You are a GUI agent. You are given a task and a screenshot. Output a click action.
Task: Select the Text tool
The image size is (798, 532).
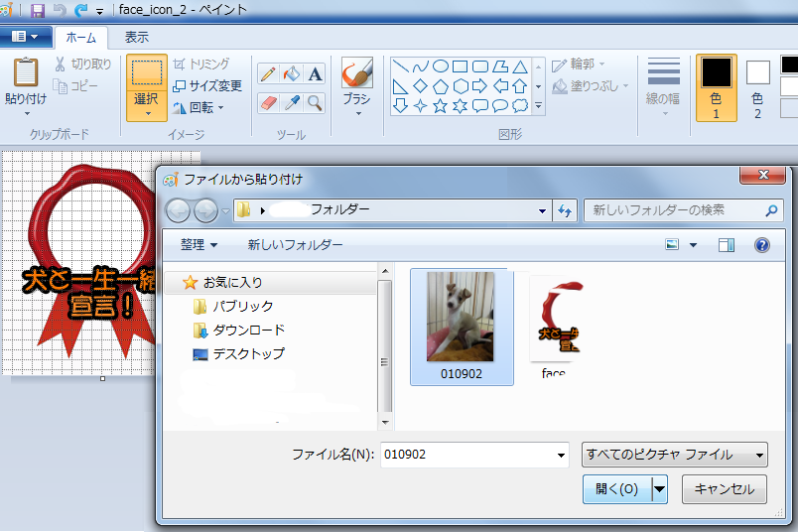tap(315, 73)
